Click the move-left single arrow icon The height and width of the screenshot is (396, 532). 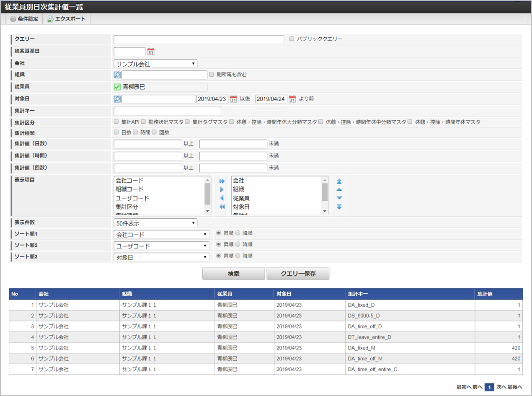(222, 198)
